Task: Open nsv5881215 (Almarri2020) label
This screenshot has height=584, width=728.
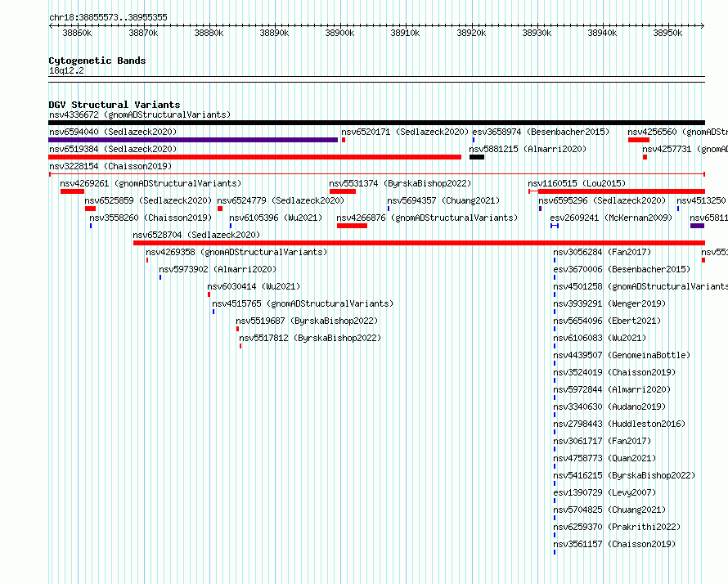Action: [x=528, y=149]
